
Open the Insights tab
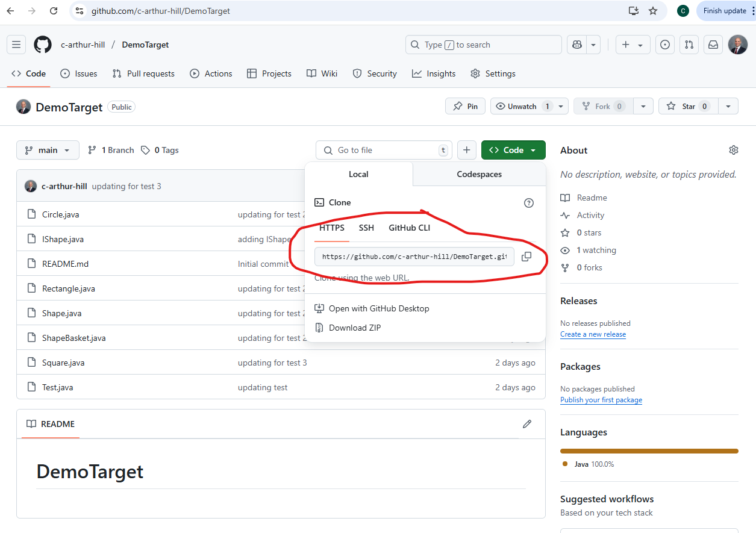434,73
